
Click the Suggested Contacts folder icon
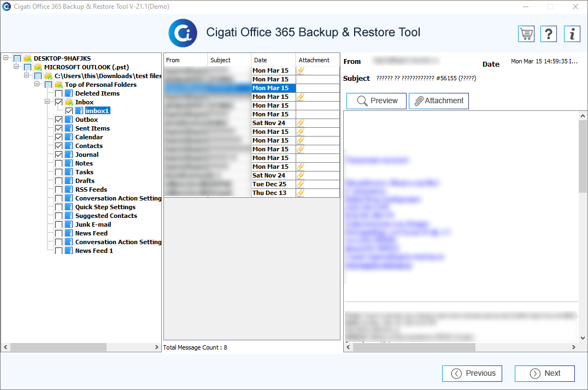[x=69, y=216]
